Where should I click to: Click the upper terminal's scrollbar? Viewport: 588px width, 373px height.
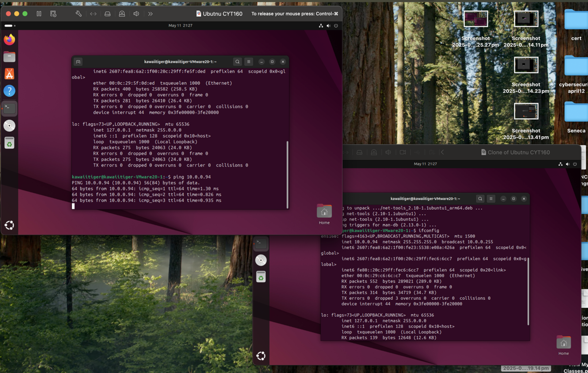[x=287, y=174]
